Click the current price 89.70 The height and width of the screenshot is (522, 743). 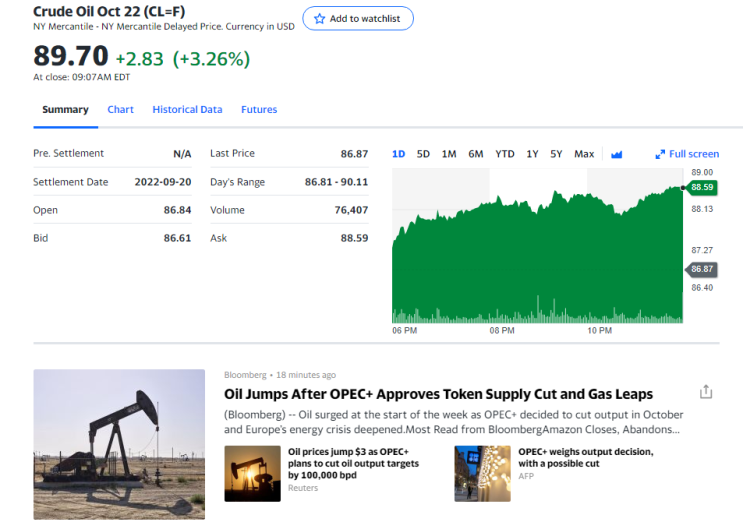(71, 56)
